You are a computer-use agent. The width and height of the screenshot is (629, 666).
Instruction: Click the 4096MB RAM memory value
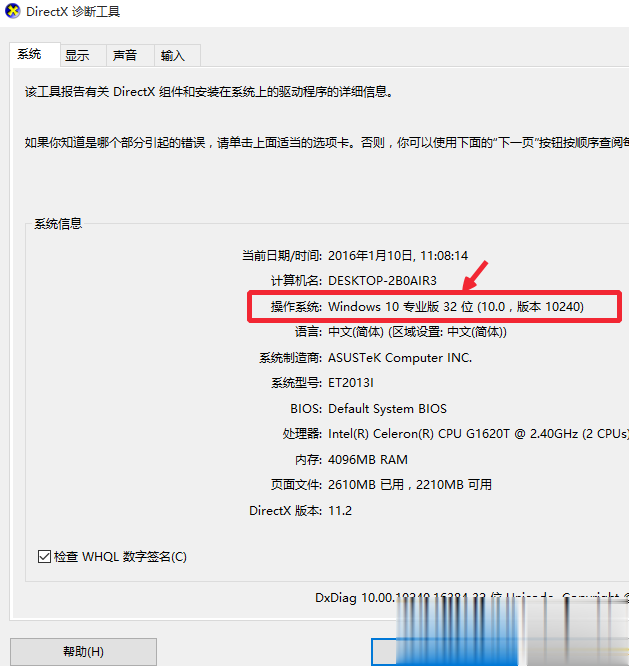pyautogui.click(x=368, y=460)
